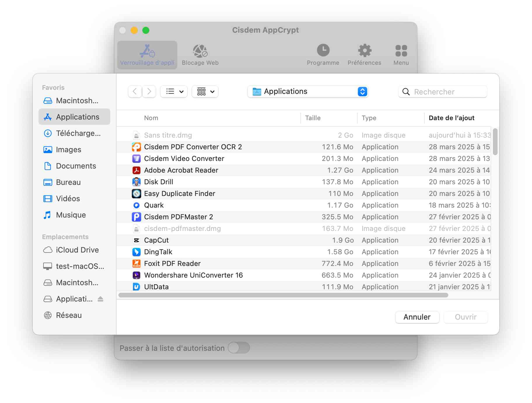This screenshot has height=403, width=532.
Task: Select Applications in the Favoris sidebar
Action: pos(74,117)
